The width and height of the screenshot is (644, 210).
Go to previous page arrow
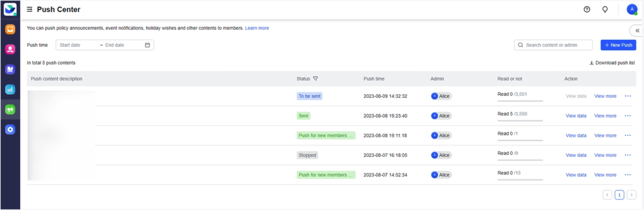(607, 195)
